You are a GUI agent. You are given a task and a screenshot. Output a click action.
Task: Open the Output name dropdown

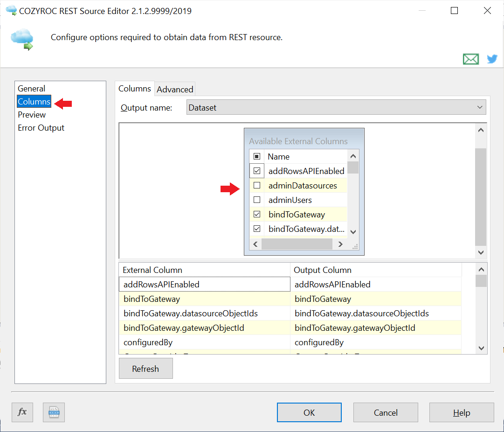pyautogui.click(x=336, y=107)
